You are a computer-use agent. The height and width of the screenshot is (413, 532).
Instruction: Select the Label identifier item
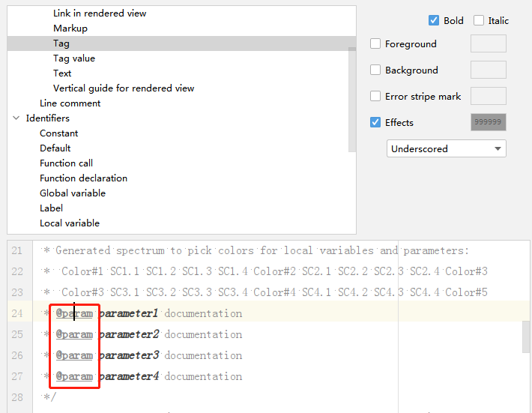pos(51,208)
